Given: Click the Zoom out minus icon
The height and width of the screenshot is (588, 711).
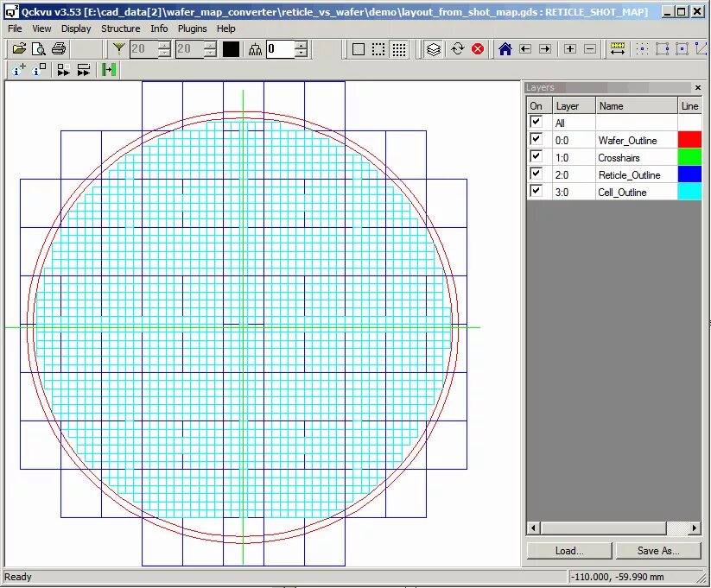Looking at the screenshot, I should click(x=590, y=49).
